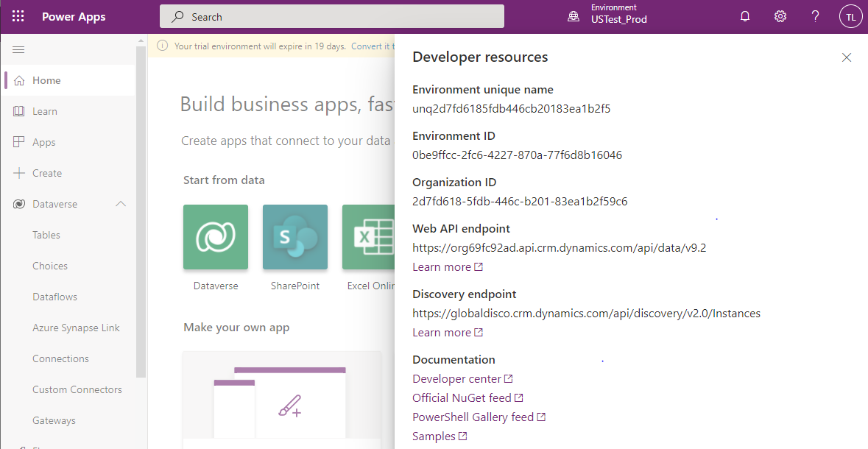Click the Power Apps title
The image size is (868, 449).
[x=74, y=17]
